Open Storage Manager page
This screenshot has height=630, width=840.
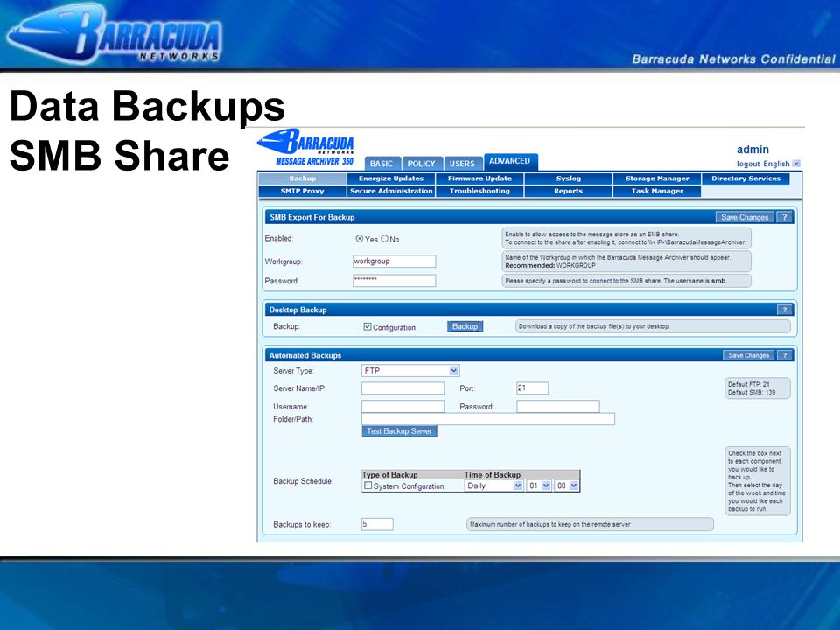tap(657, 178)
